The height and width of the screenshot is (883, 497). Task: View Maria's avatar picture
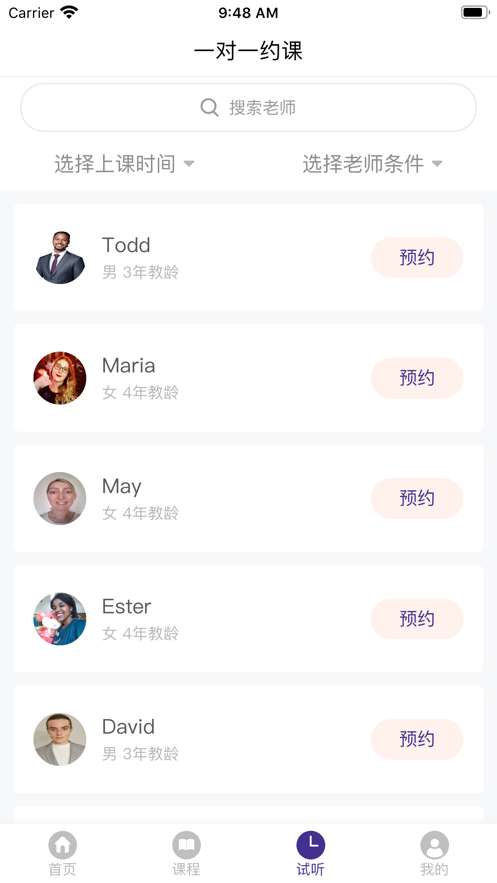(60, 378)
